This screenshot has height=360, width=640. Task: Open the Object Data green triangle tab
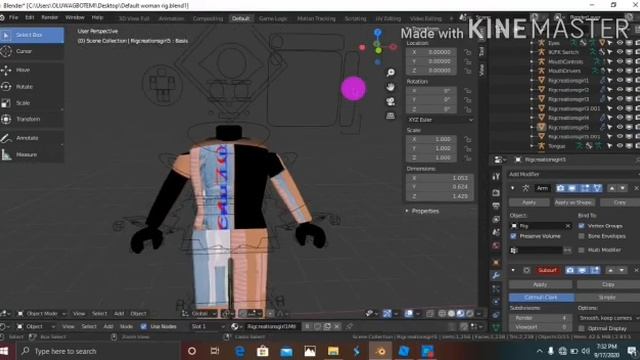(496, 328)
